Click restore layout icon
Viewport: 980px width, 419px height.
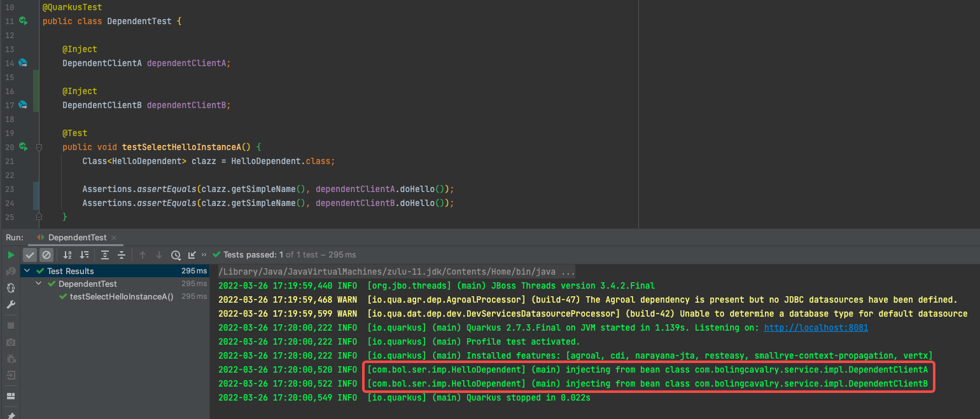[11, 395]
